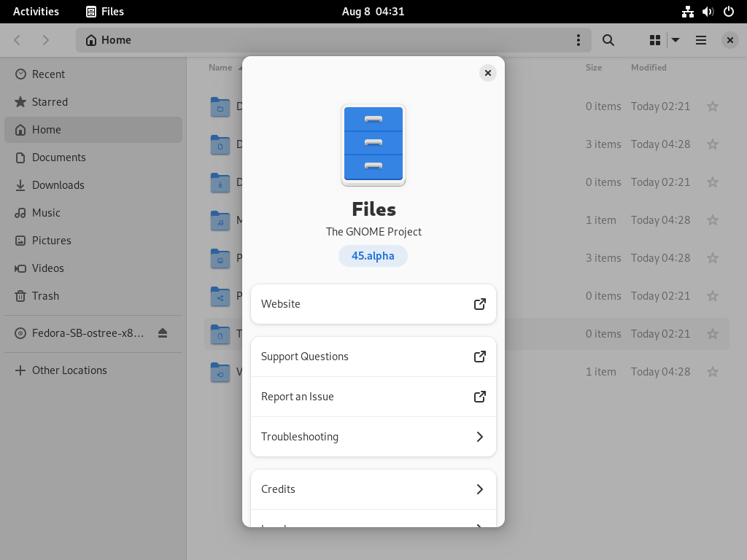Click the power icon in top bar
The image size is (747, 560).
(729, 12)
